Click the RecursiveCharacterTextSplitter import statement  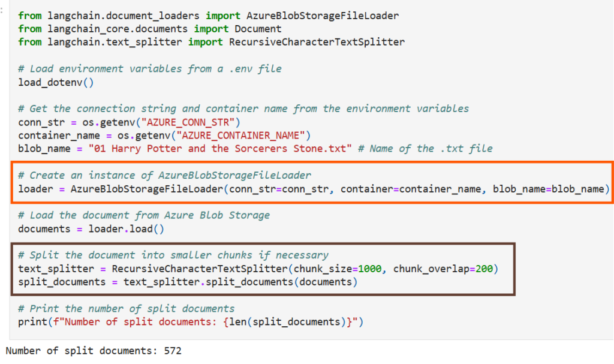click(x=211, y=42)
